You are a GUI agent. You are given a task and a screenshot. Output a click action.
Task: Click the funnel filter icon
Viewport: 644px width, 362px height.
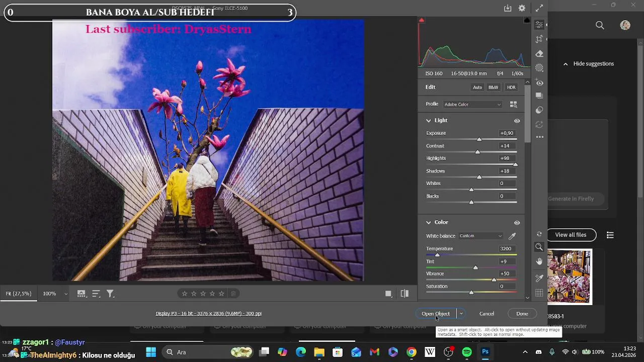click(110, 294)
